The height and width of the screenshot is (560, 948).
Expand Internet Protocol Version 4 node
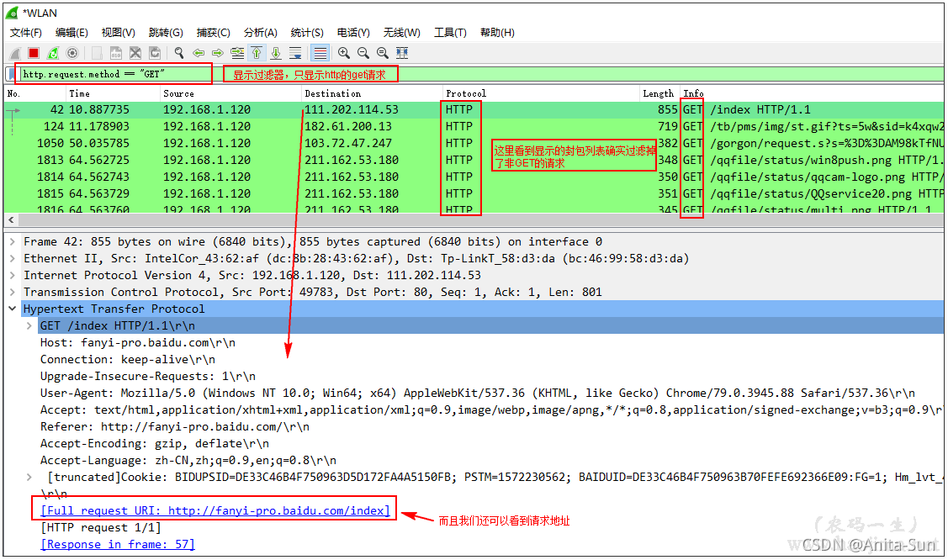pyautogui.click(x=12, y=276)
